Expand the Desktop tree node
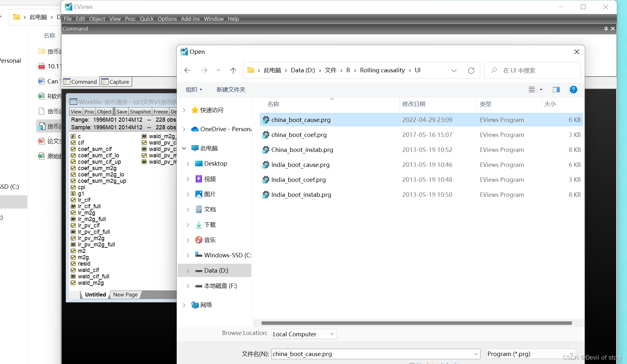 point(188,164)
